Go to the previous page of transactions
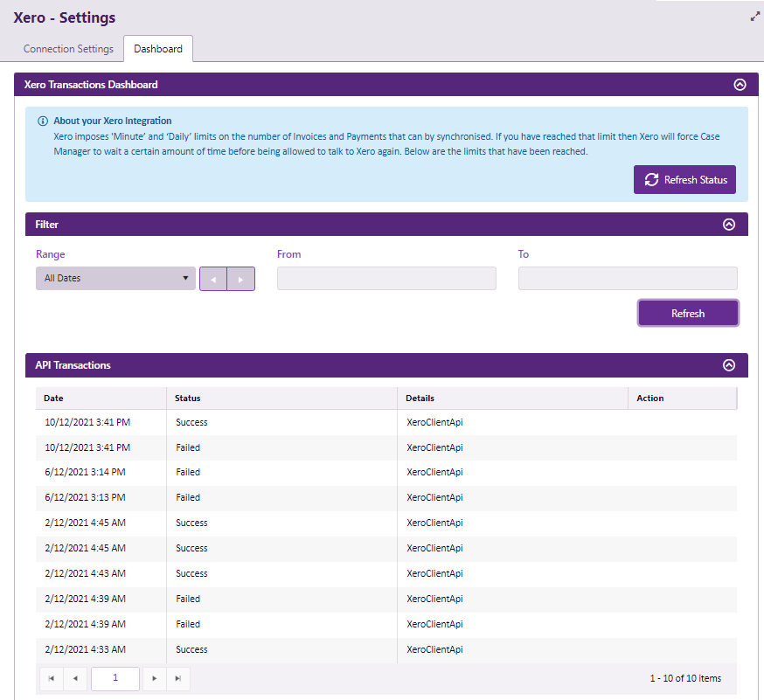The image size is (764, 700). (x=75, y=678)
